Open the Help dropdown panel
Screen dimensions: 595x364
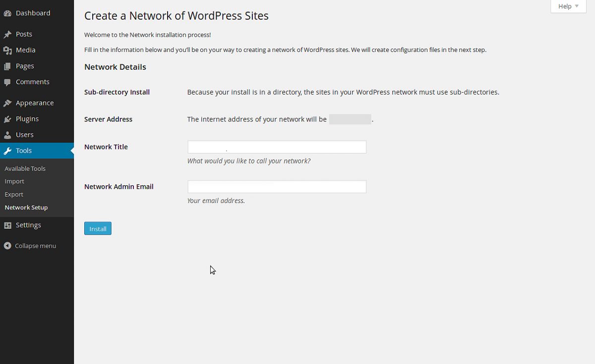(567, 6)
